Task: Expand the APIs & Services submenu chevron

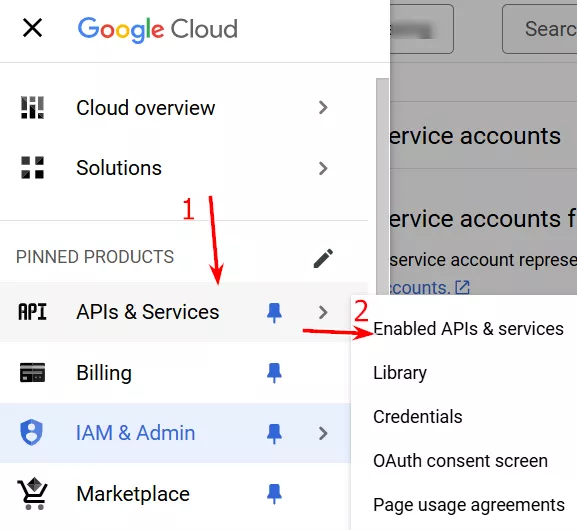Action: pos(323,312)
